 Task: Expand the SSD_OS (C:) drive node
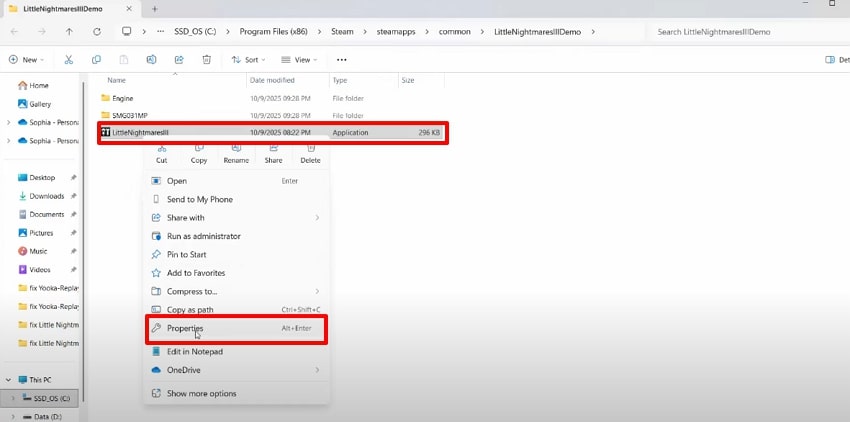tap(14, 398)
